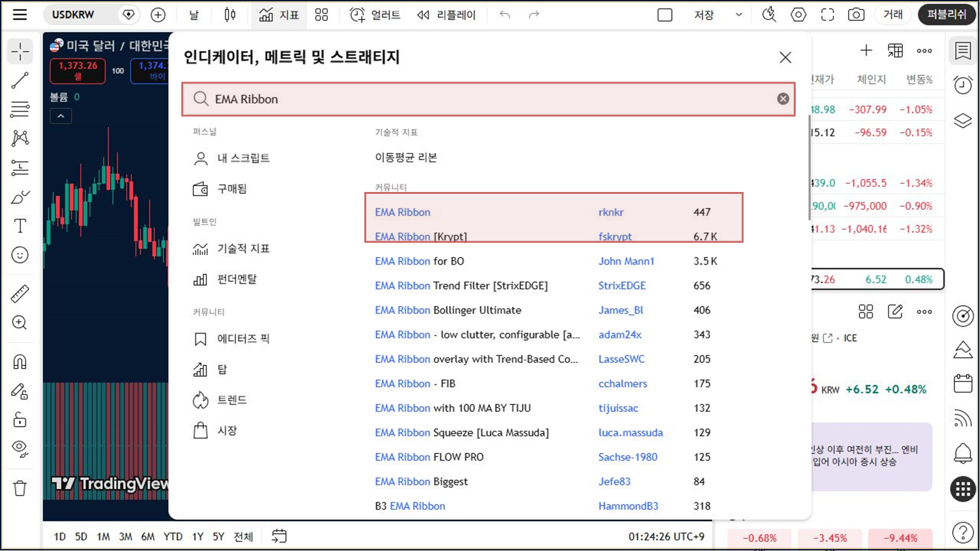Select the text annotation tool
This screenshot has width=980, height=551.
pos(20,226)
